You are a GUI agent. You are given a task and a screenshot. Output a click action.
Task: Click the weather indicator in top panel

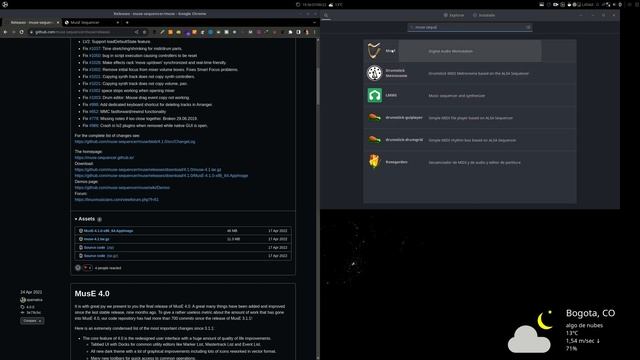click(336, 4)
